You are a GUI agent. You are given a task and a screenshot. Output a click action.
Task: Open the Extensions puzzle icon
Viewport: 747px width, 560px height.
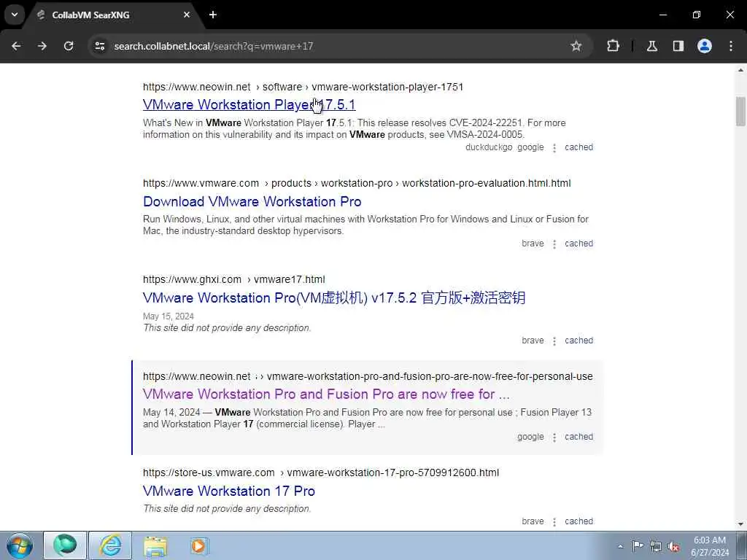(613, 46)
